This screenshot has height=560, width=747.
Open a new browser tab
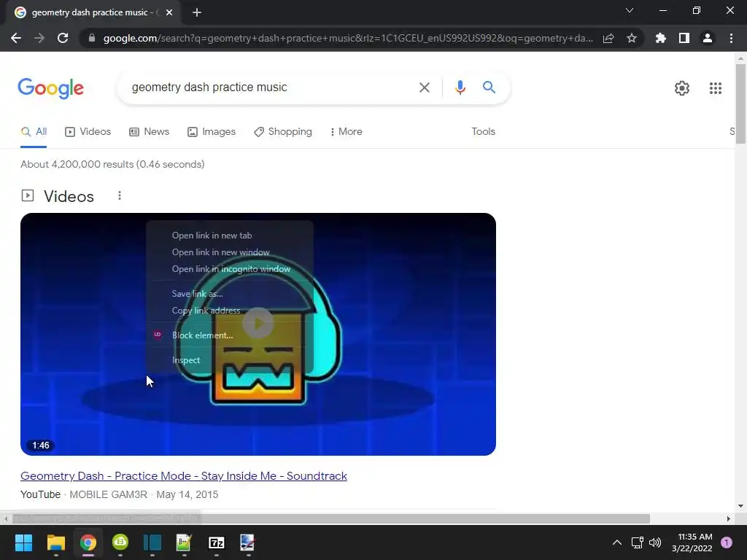pyautogui.click(x=197, y=12)
